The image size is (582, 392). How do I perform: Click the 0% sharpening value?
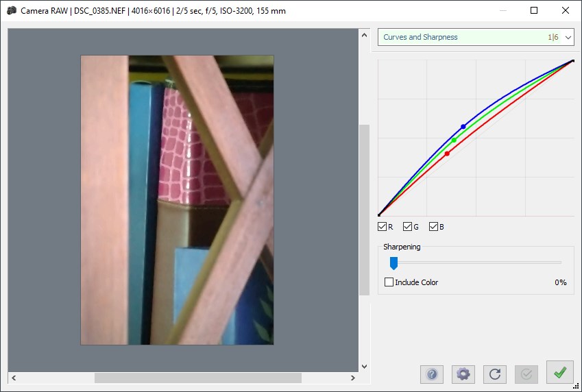coord(561,282)
